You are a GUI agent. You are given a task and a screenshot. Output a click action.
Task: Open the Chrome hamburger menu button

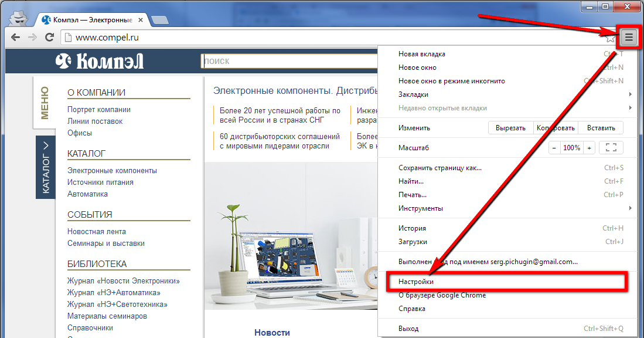pos(629,38)
